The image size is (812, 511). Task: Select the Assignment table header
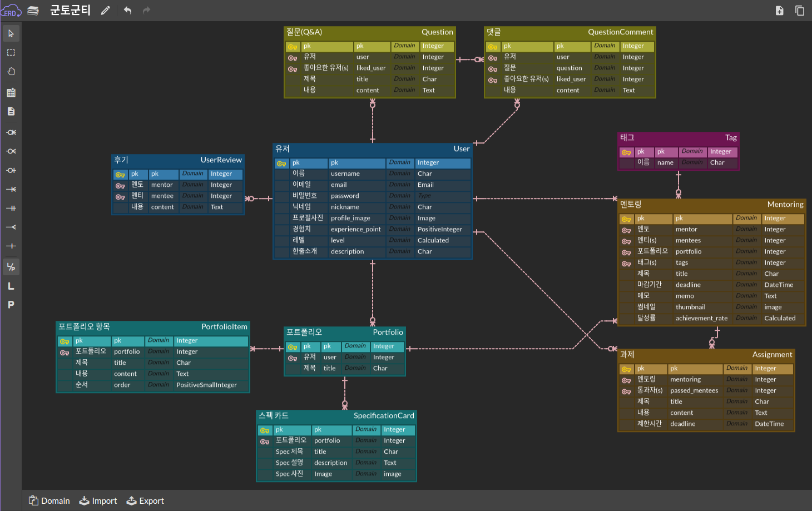tap(706, 355)
